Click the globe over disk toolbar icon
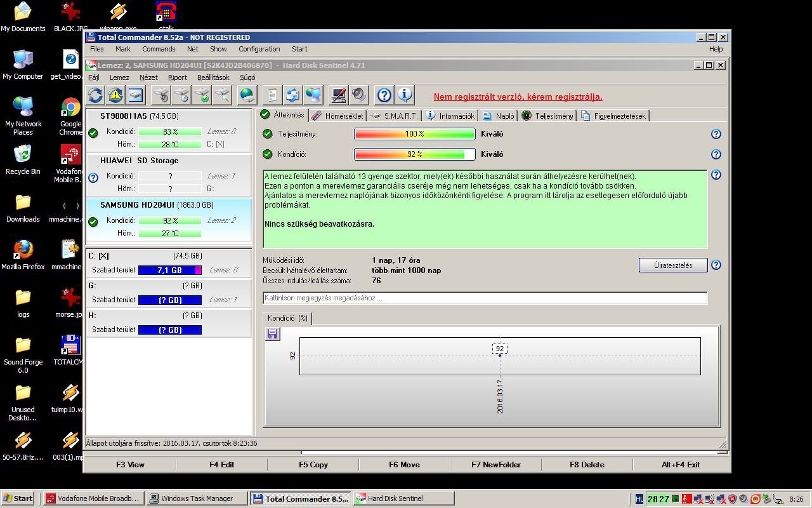 247,95
